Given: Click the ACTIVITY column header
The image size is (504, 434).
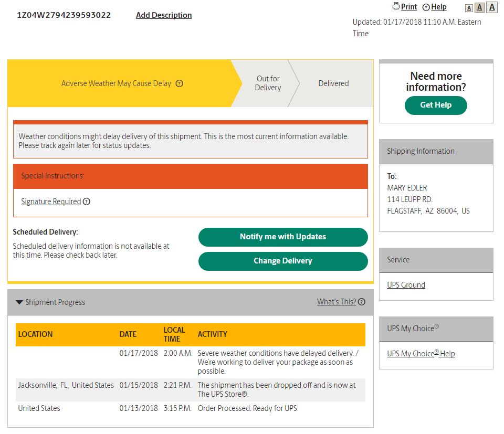Looking at the screenshot, I should (213, 334).
